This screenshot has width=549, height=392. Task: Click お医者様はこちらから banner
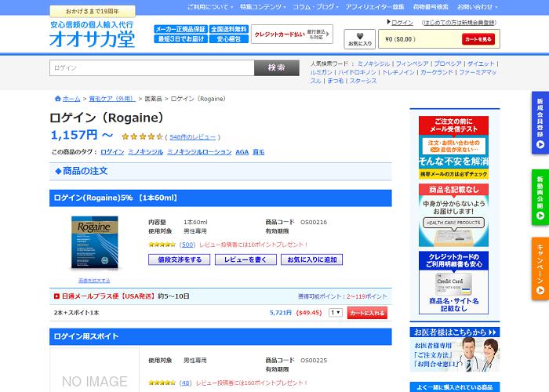click(x=455, y=350)
